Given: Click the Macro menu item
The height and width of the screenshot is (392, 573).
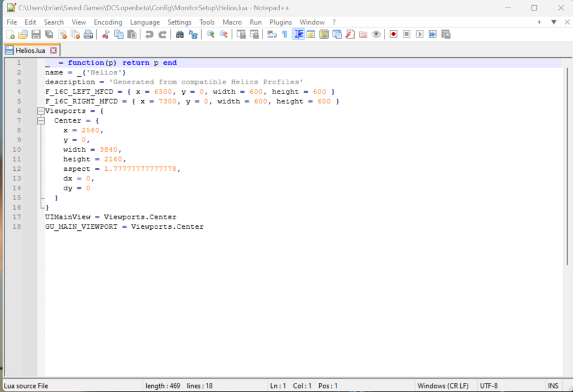Looking at the screenshot, I should [232, 22].
